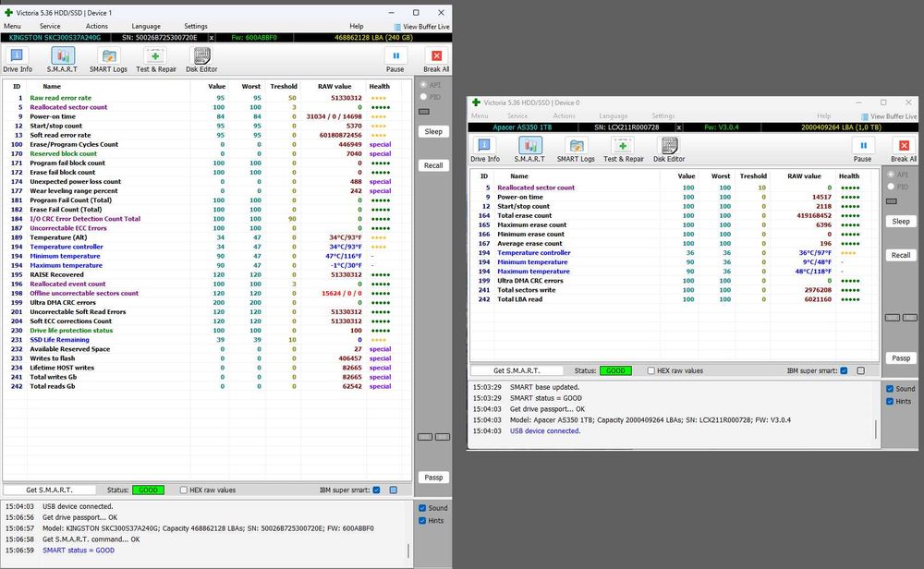Select S.M.A.R.T tool in Device 0 window
The width and height of the screenshot is (924, 569).
tap(529, 150)
